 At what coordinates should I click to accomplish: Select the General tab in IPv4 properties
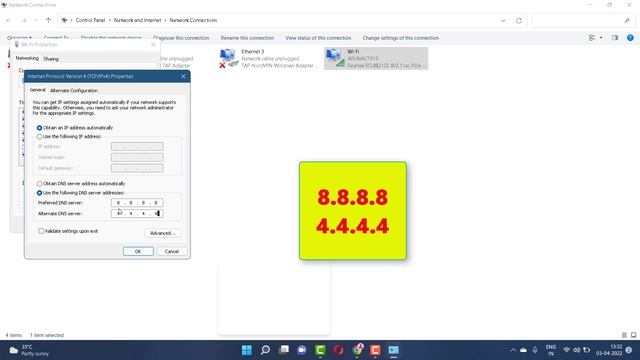38,90
